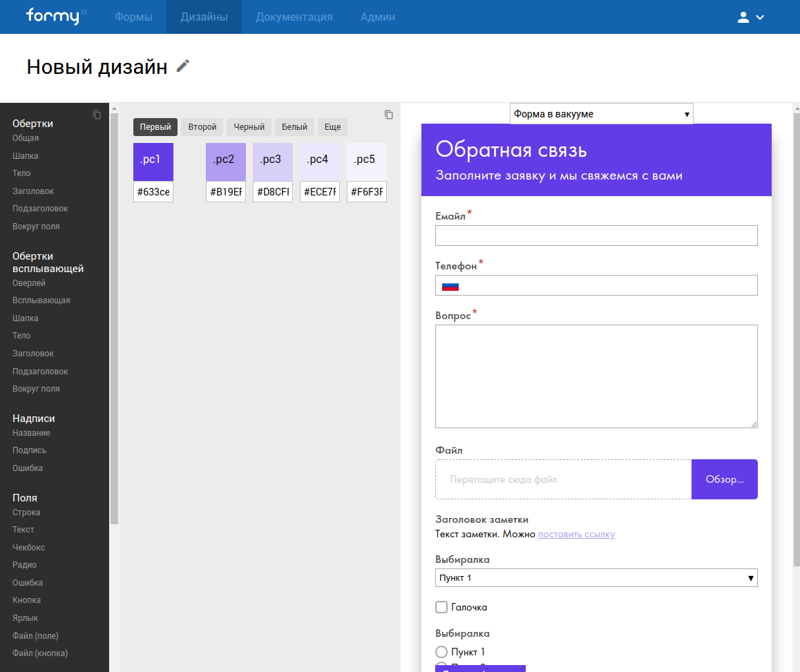Click the .pc1 hex value input
The width and height of the screenshot is (800, 672).
153,192
